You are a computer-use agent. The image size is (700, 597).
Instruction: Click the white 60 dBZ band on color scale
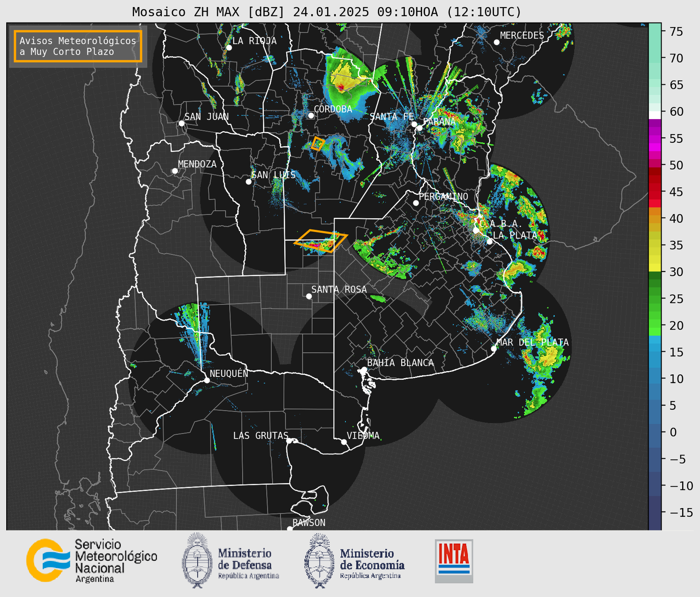click(x=655, y=115)
